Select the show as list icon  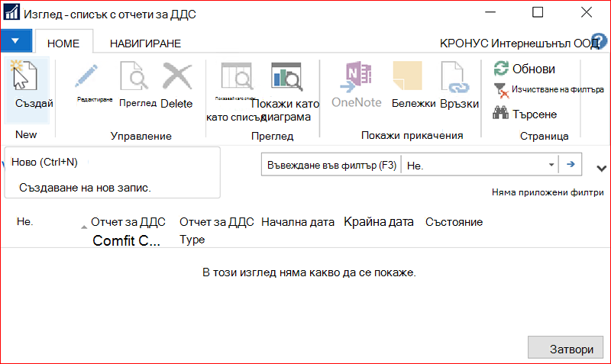[x=237, y=76]
